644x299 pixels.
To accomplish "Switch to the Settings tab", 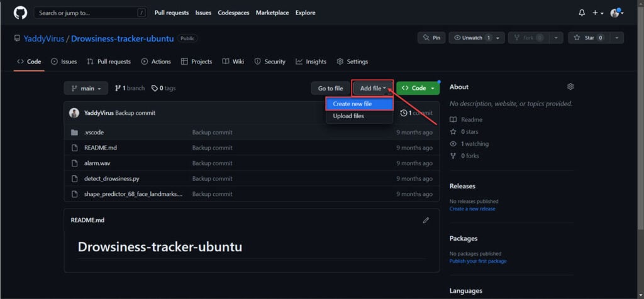I will pyautogui.click(x=352, y=62).
